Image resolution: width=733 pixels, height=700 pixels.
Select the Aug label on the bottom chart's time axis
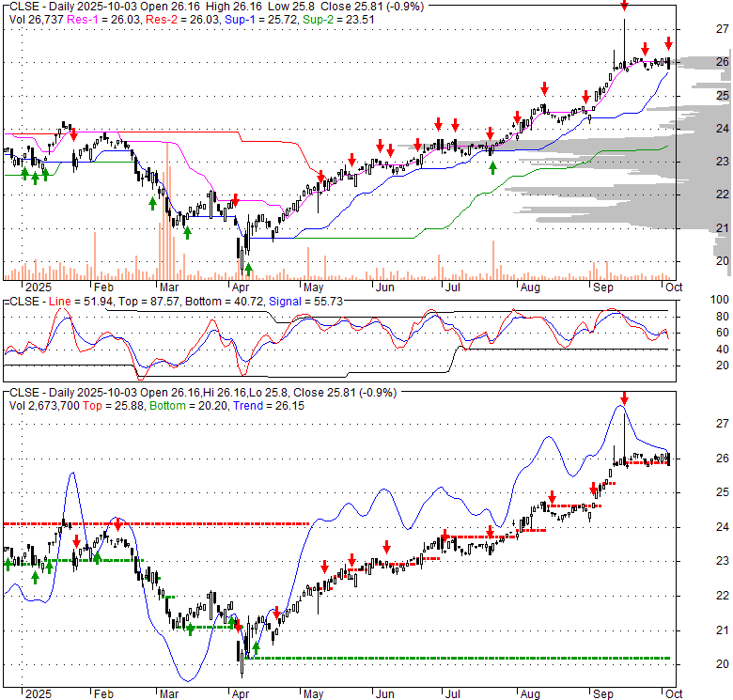pyautogui.click(x=531, y=692)
